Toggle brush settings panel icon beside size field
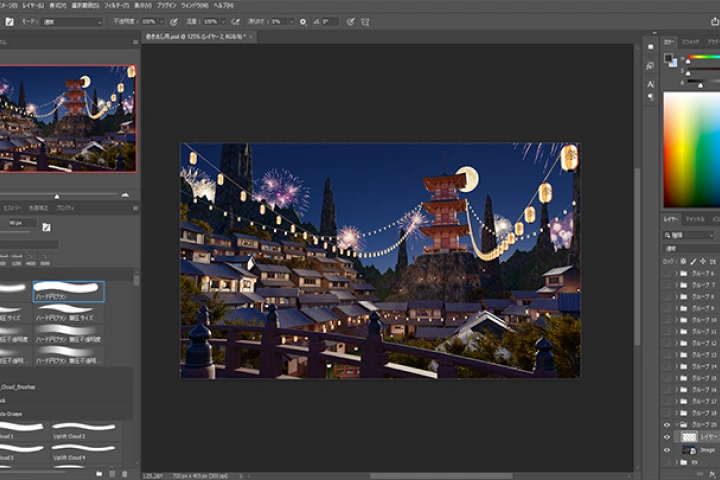This screenshot has width=720, height=480. [x=46, y=227]
